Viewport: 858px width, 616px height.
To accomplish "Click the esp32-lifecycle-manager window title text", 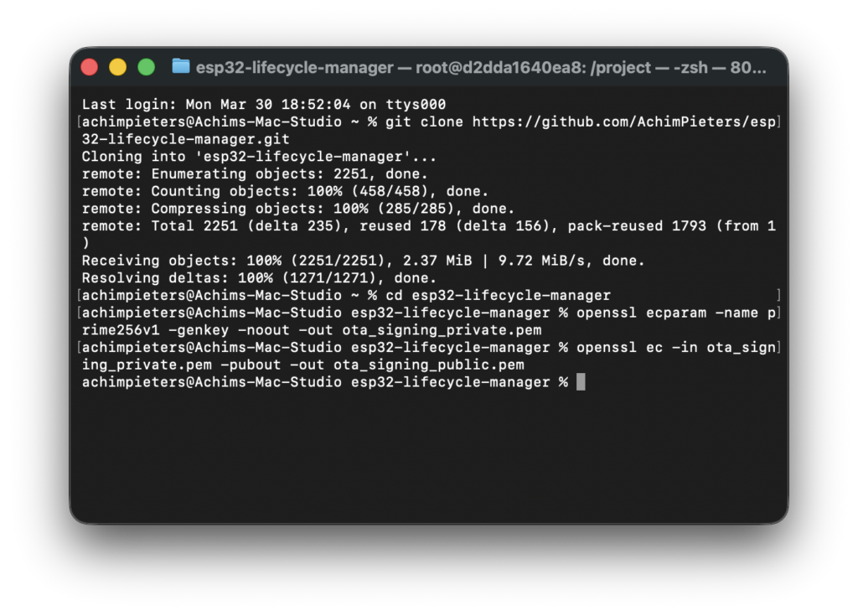I will click(480, 67).
